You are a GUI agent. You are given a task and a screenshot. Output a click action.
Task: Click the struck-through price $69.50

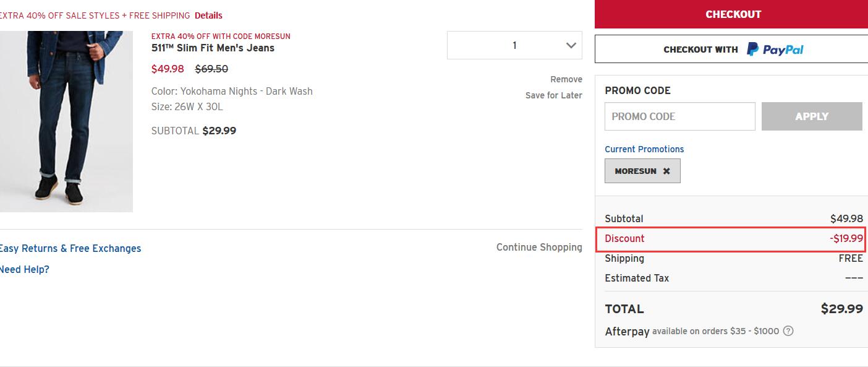[x=211, y=69]
